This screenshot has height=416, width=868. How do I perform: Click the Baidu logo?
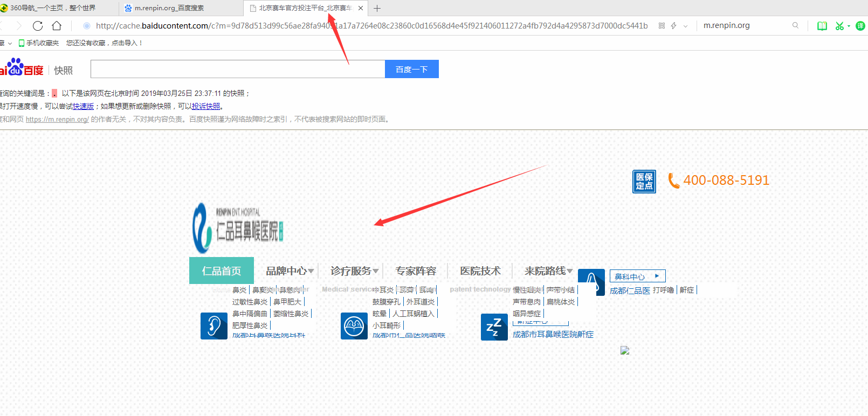22,68
